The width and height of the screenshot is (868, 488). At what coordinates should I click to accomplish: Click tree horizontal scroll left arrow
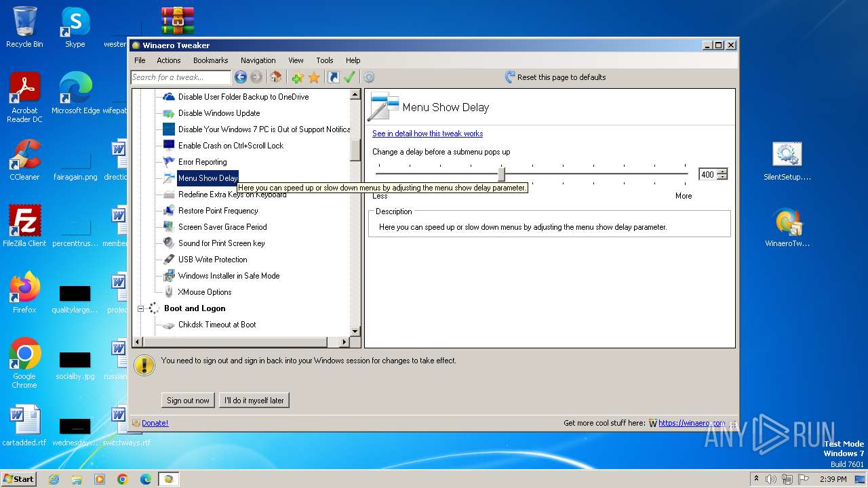pos(137,342)
